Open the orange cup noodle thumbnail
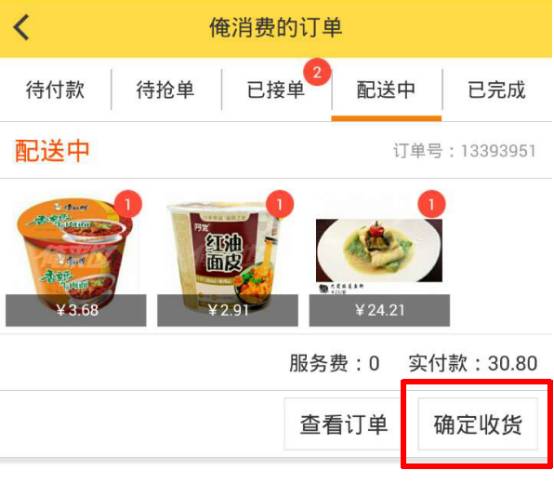554x483 pixels. tap(76, 260)
